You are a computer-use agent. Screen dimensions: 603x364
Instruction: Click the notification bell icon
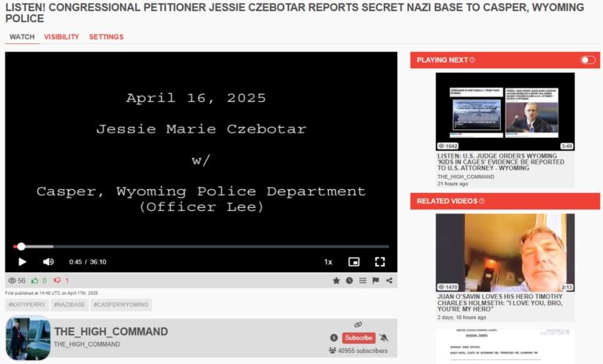pos(384,337)
